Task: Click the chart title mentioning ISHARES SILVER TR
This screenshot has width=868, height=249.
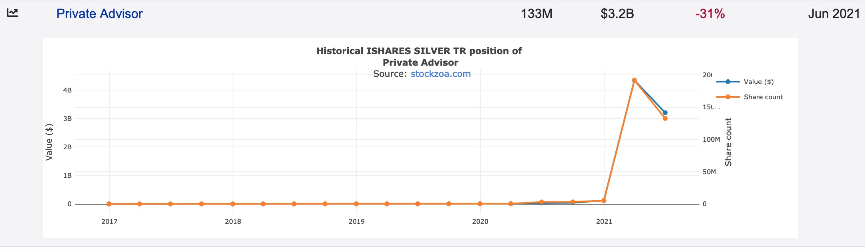Action: pos(419,56)
